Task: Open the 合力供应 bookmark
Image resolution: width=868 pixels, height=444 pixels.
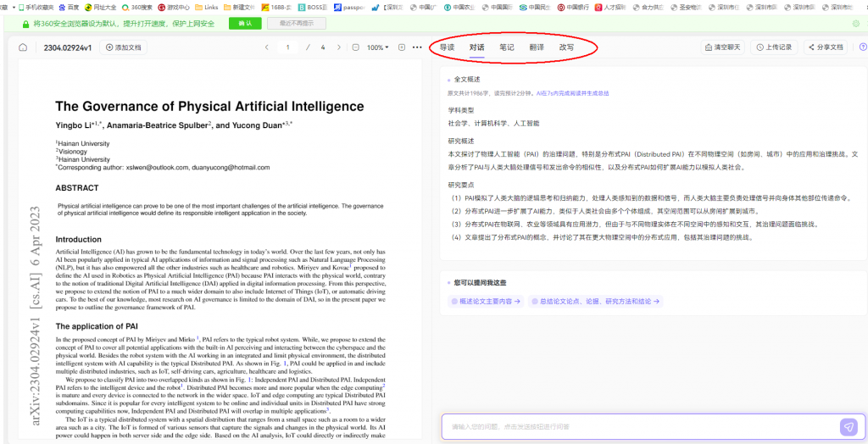Action: click(648, 8)
